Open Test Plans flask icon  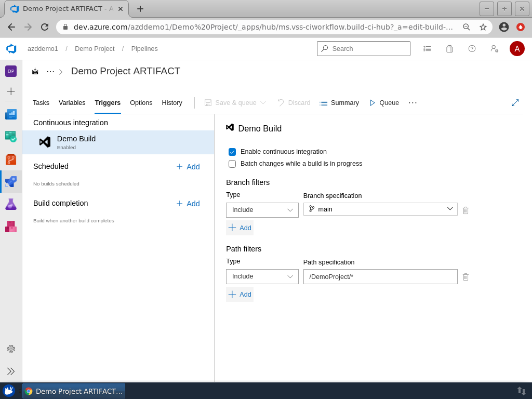[11, 204]
